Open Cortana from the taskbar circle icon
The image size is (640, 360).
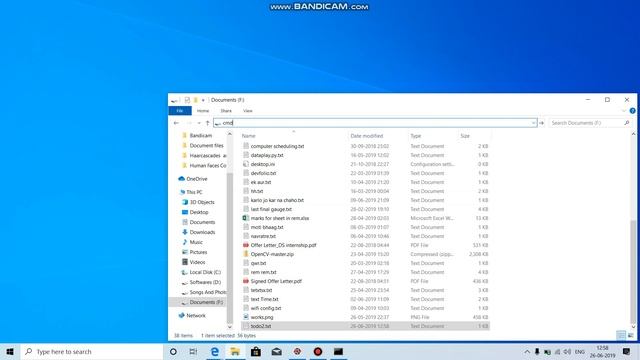[x=173, y=351]
